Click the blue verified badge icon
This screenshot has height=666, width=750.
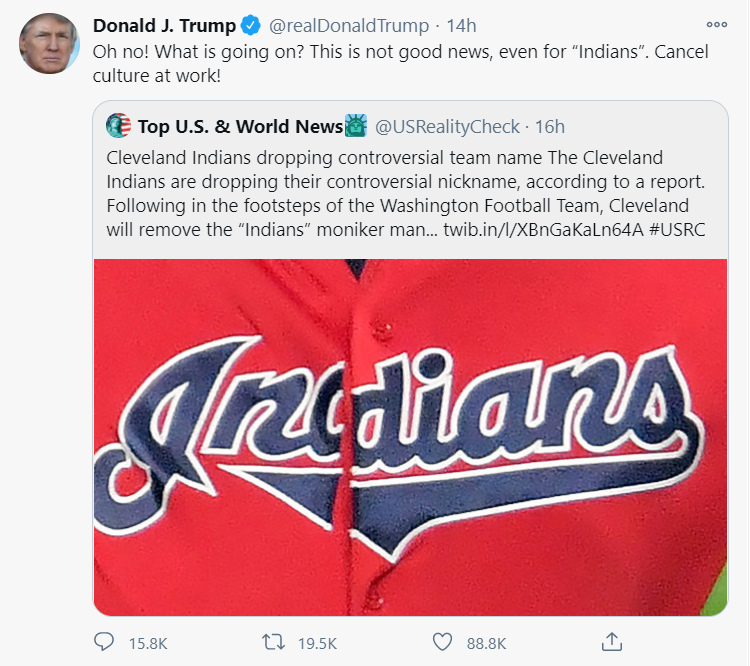(251, 25)
